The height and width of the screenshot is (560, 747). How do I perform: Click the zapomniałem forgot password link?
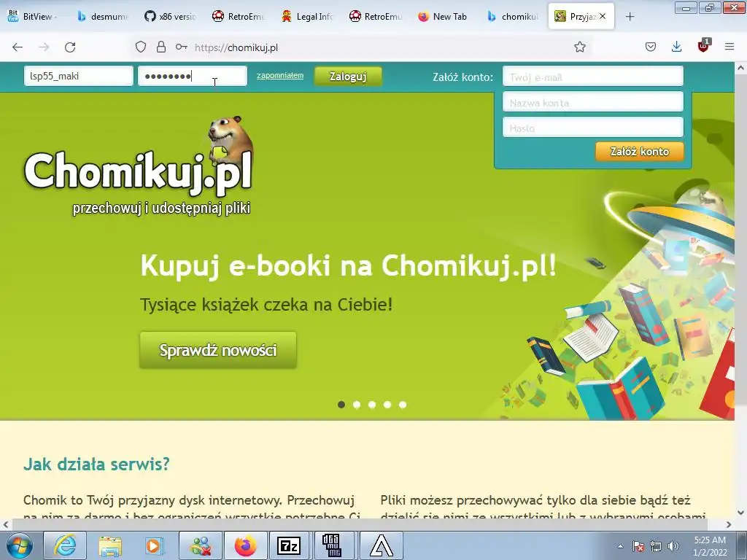280,75
